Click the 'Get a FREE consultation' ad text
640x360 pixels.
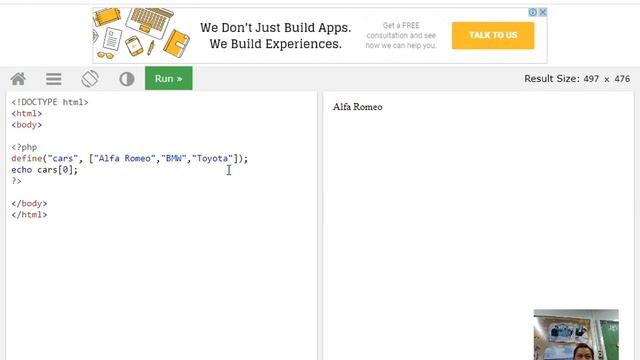(x=401, y=36)
